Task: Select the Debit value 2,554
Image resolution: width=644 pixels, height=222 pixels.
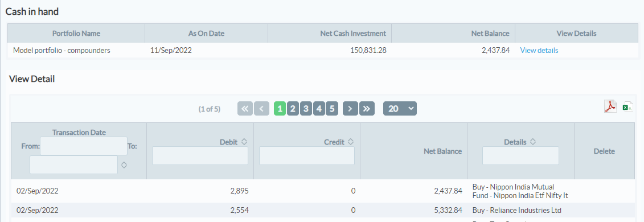Action: [239, 210]
